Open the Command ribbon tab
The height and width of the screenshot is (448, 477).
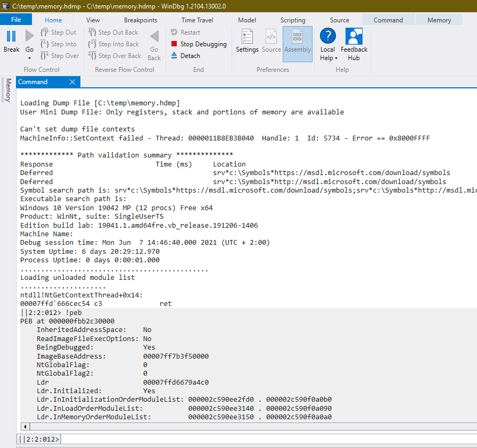[388, 20]
